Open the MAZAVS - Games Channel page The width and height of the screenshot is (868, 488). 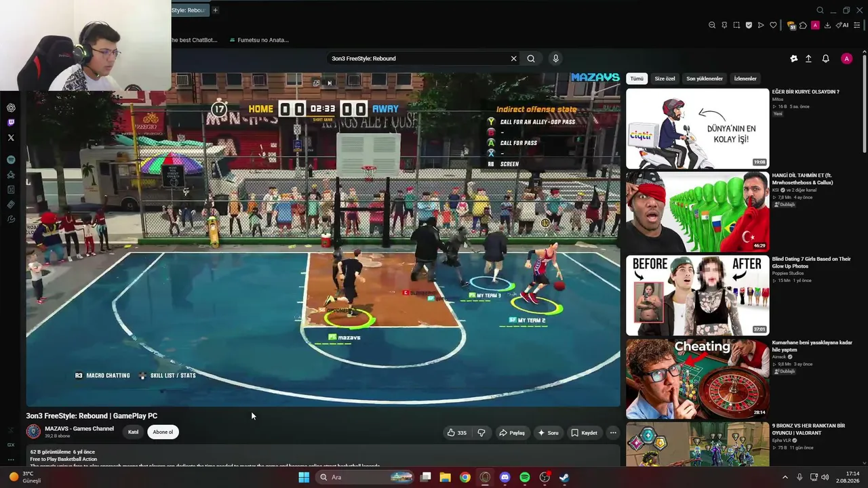(79, 428)
